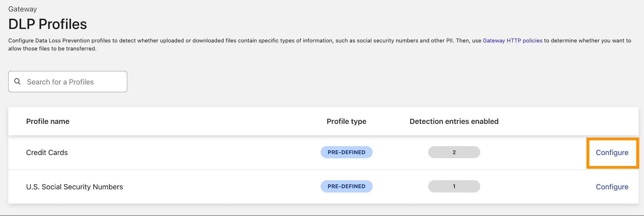Click the detection count 2 for Credit Cards
The width and height of the screenshot is (644, 216).
pyautogui.click(x=454, y=152)
